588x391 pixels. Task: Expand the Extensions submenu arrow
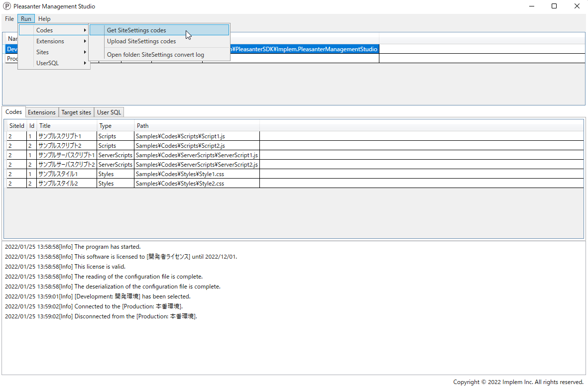click(85, 41)
